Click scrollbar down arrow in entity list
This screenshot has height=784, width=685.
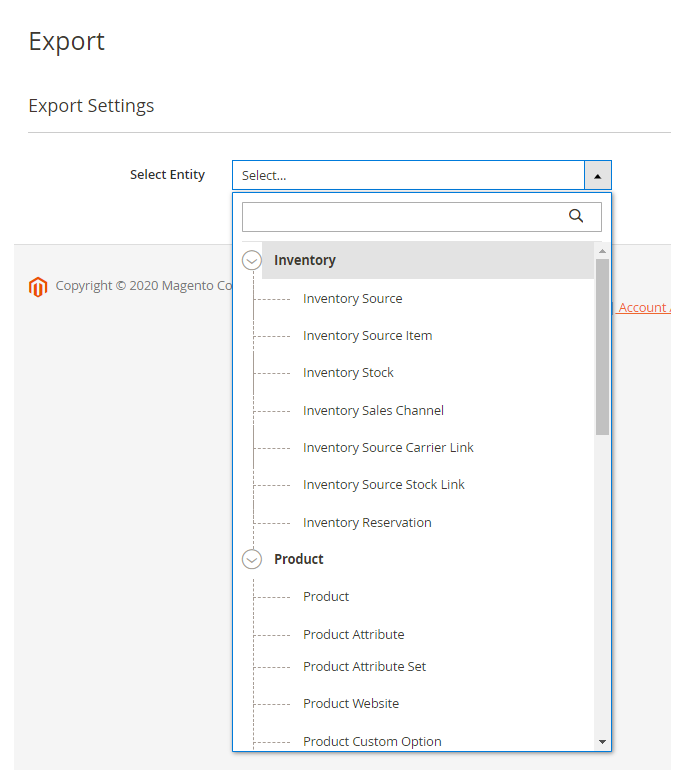(x=602, y=742)
